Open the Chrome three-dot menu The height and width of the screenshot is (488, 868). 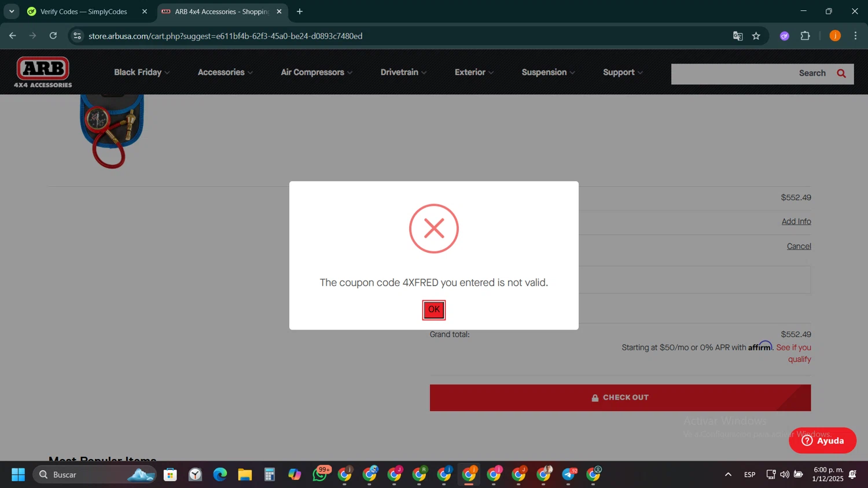click(856, 36)
